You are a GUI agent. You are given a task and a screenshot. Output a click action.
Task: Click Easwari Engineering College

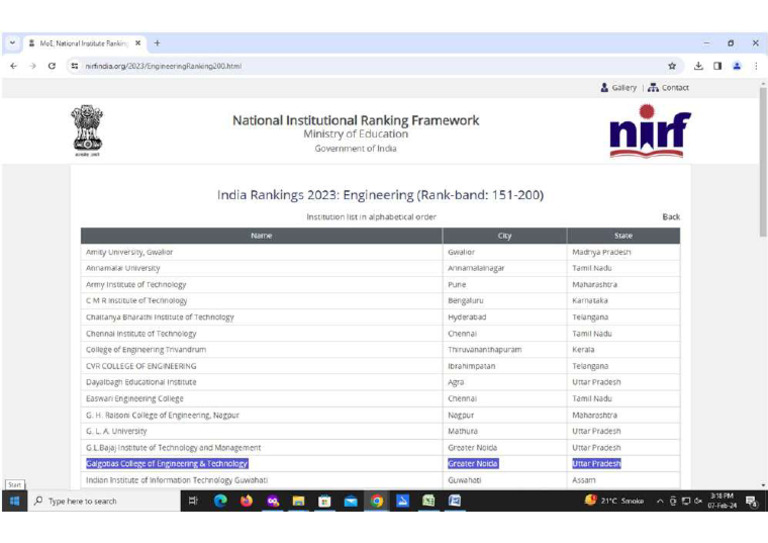click(x=135, y=399)
